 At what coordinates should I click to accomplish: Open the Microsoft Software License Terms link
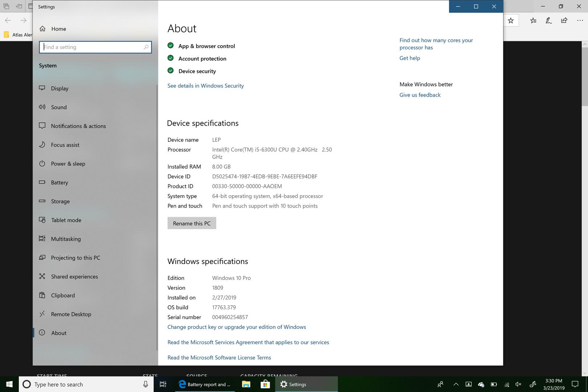219,358
